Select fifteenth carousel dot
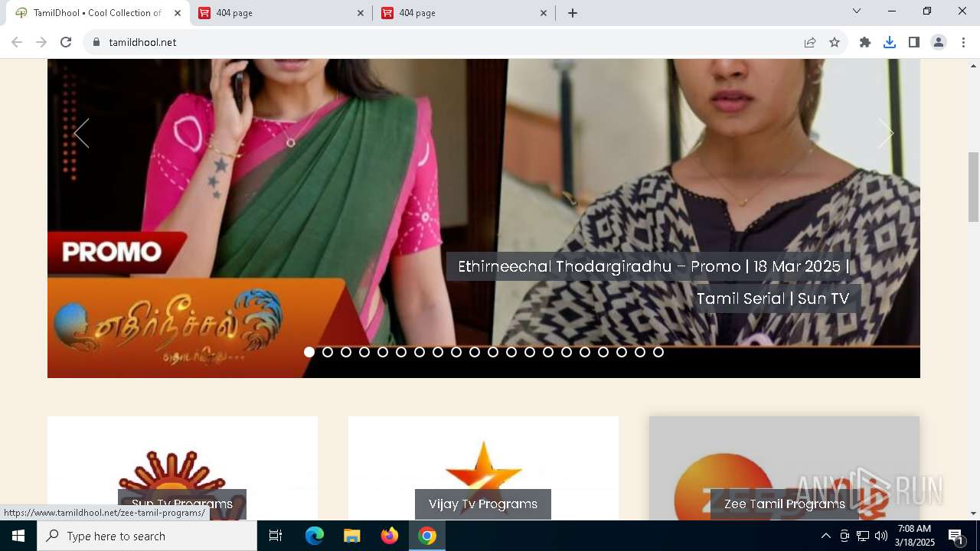 [567, 352]
